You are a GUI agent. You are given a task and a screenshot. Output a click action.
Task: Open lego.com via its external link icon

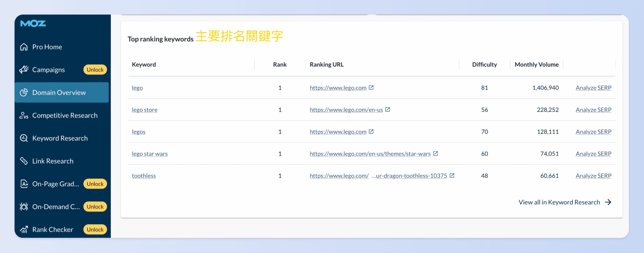click(371, 87)
